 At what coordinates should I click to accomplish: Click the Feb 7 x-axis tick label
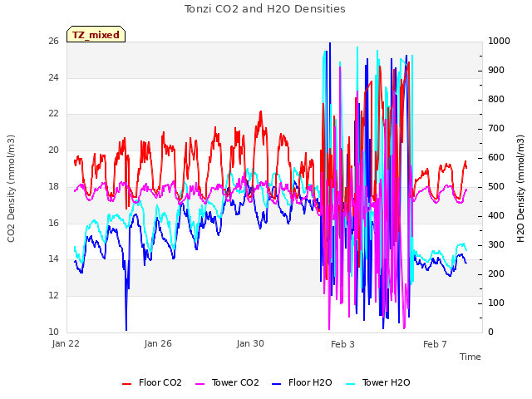pos(435,344)
